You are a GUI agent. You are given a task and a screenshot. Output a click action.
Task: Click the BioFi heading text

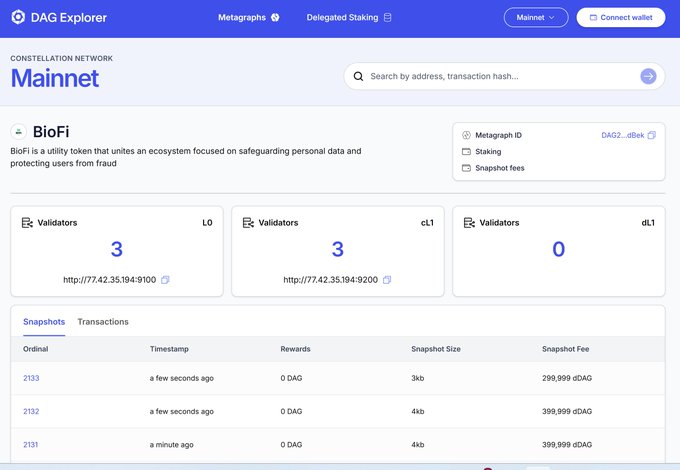click(51, 132)
